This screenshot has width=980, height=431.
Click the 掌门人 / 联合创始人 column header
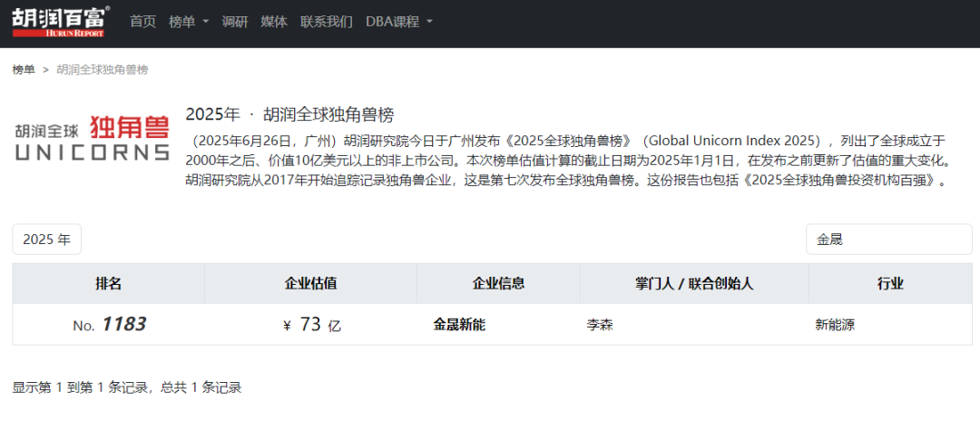[694, 284]
